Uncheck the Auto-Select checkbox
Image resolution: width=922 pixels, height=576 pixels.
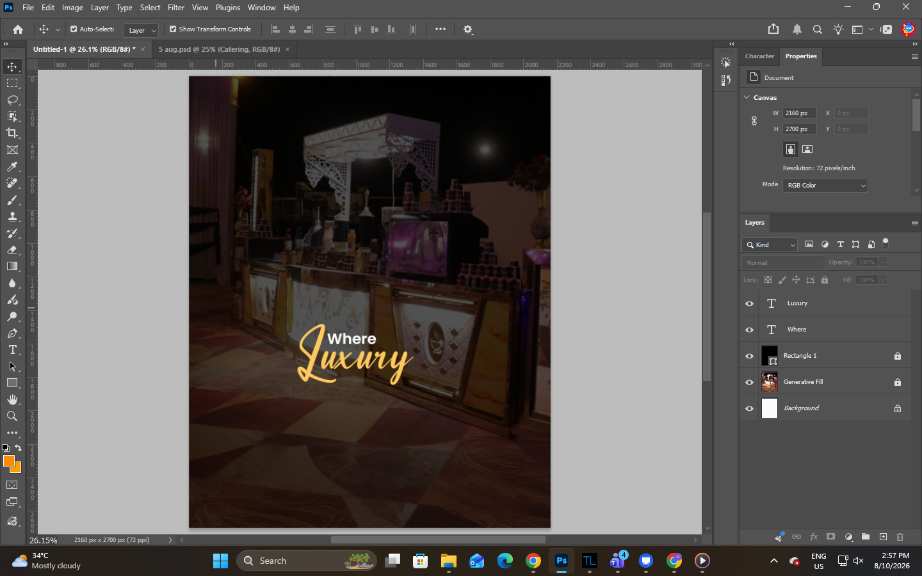[x=74, y=29]
